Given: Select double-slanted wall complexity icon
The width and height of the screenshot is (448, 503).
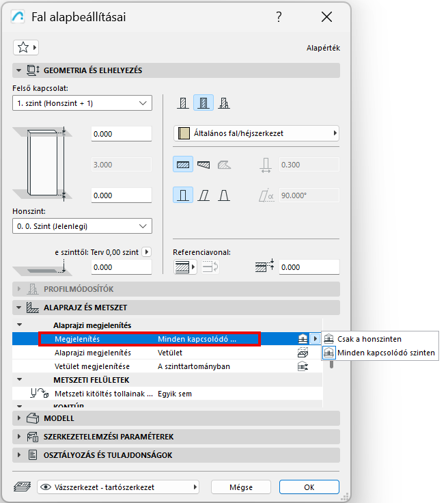Looking at the screenshot, I should (224, 195).
